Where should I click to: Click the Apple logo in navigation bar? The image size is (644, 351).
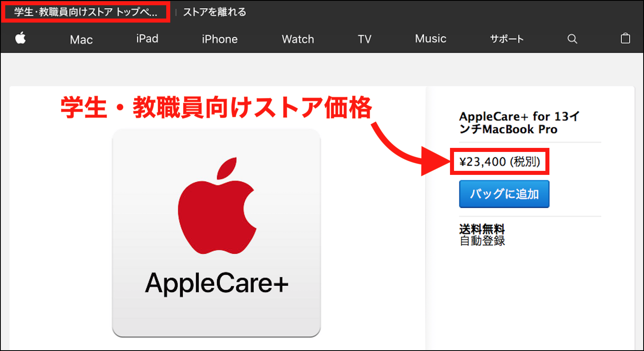[21, 38]
